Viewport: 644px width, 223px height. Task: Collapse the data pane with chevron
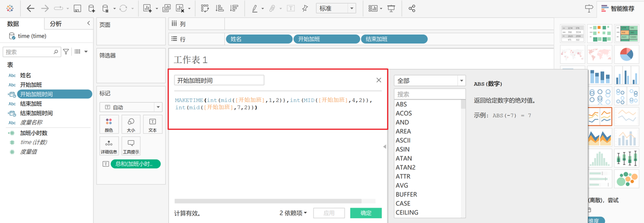click(x=89, y=24)
